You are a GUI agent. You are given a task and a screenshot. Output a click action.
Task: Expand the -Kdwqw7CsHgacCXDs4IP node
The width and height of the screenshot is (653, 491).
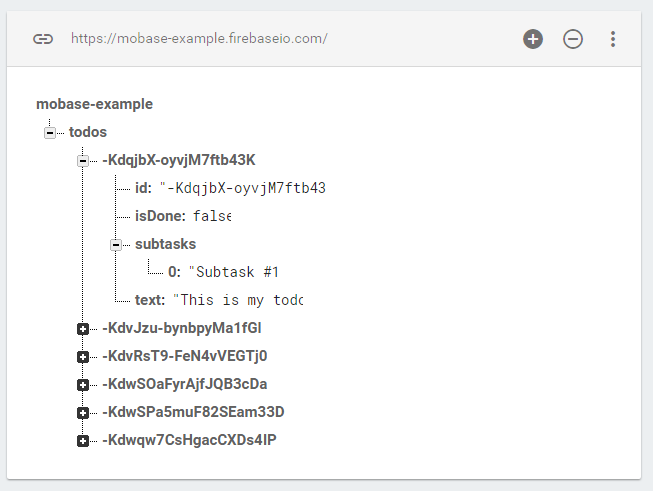point(82,440)
